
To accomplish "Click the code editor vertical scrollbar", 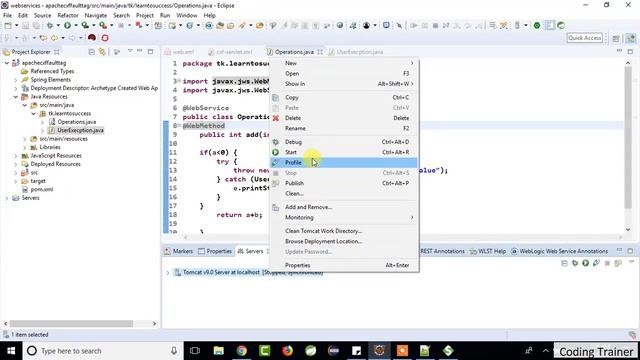I will (x=628, y=137).
